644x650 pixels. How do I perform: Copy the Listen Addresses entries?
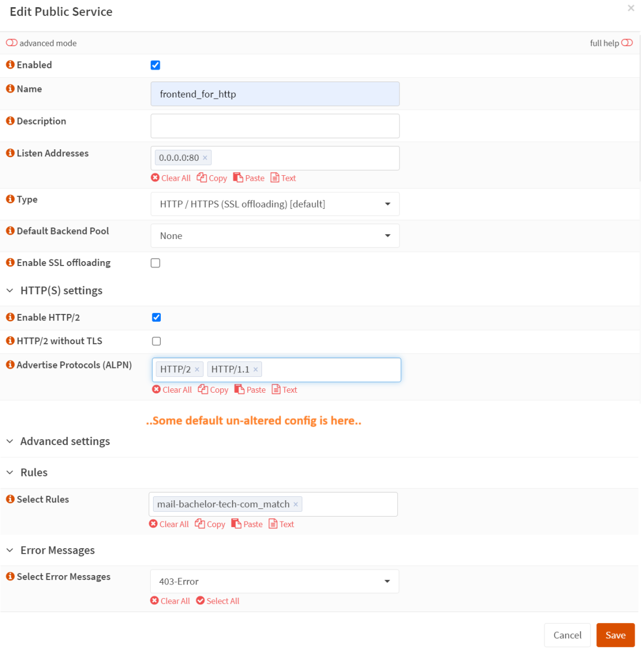[x=211, y=177]
